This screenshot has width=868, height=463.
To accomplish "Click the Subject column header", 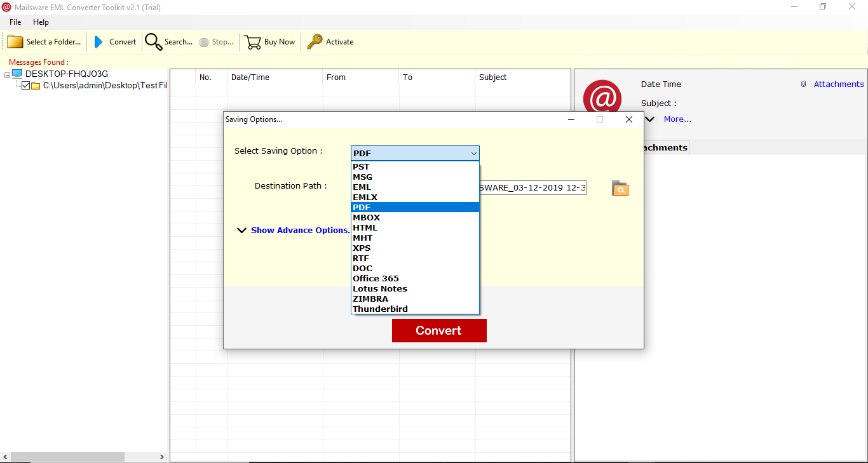I will point(522,77).
